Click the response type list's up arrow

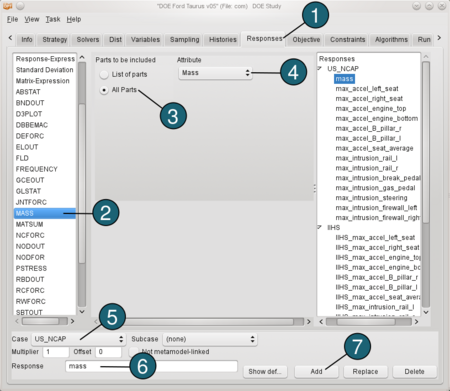coord(82,57)
